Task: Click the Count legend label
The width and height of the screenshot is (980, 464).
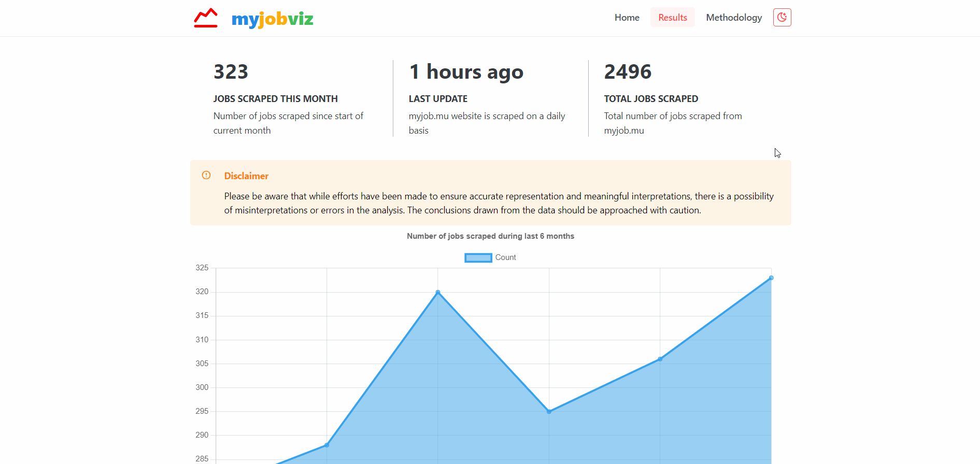Action: click(505, 257)
